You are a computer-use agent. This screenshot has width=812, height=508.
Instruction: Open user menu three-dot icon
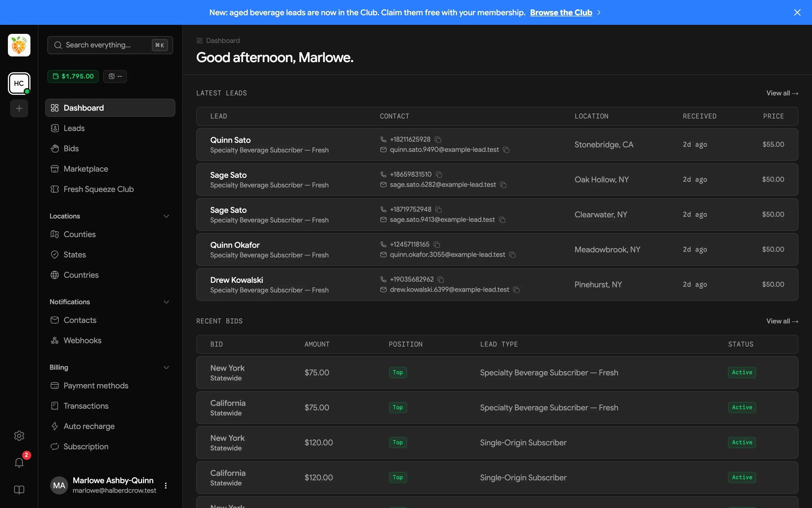click(166, 485)
